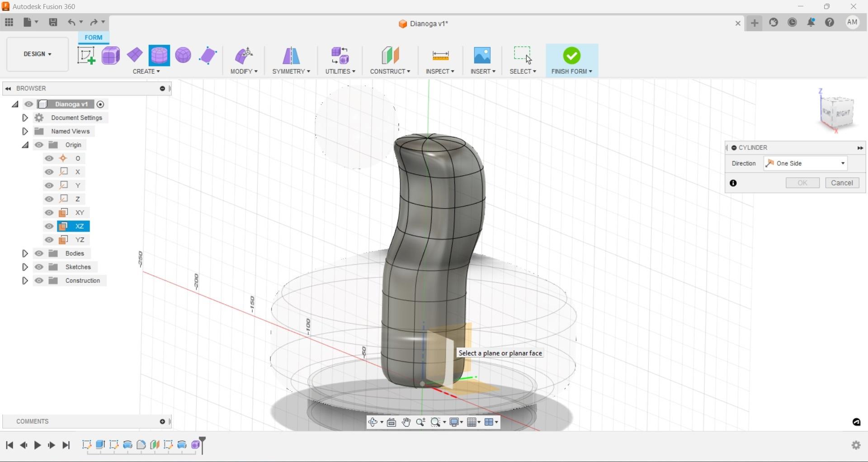Hide the XY origin plane
This screenshot has height=462, width=868.
tap(49, 213)
